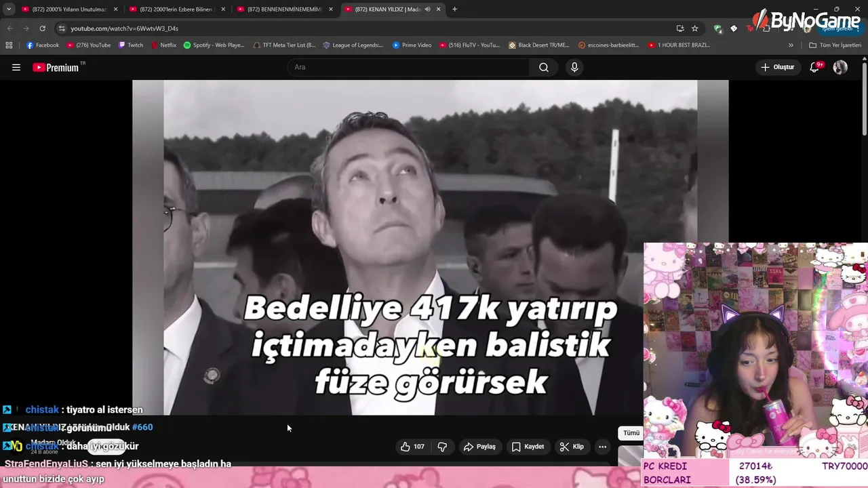Select the Tümü filter chip
Image resolution: width=868 pixels, height=488 pixels.
tap(631, 433)
